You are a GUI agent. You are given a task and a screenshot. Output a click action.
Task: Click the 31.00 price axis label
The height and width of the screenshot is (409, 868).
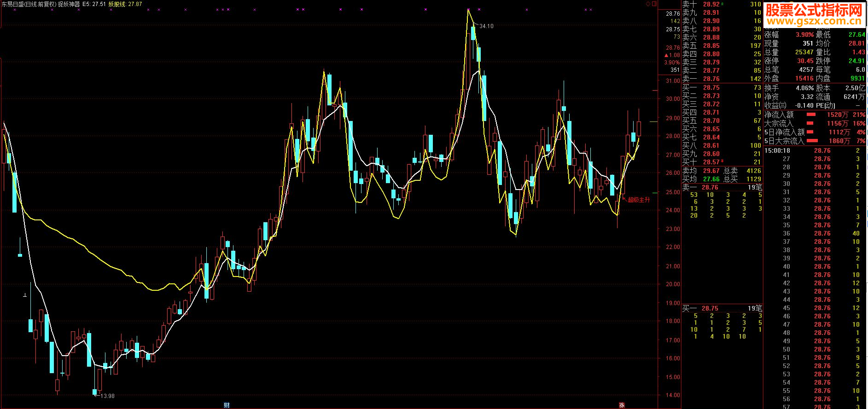click(673, 81)
